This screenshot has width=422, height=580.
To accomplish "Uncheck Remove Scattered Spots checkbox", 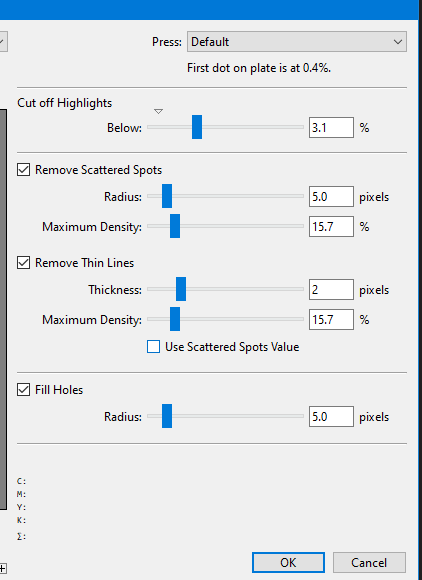I will click(24, 170).
